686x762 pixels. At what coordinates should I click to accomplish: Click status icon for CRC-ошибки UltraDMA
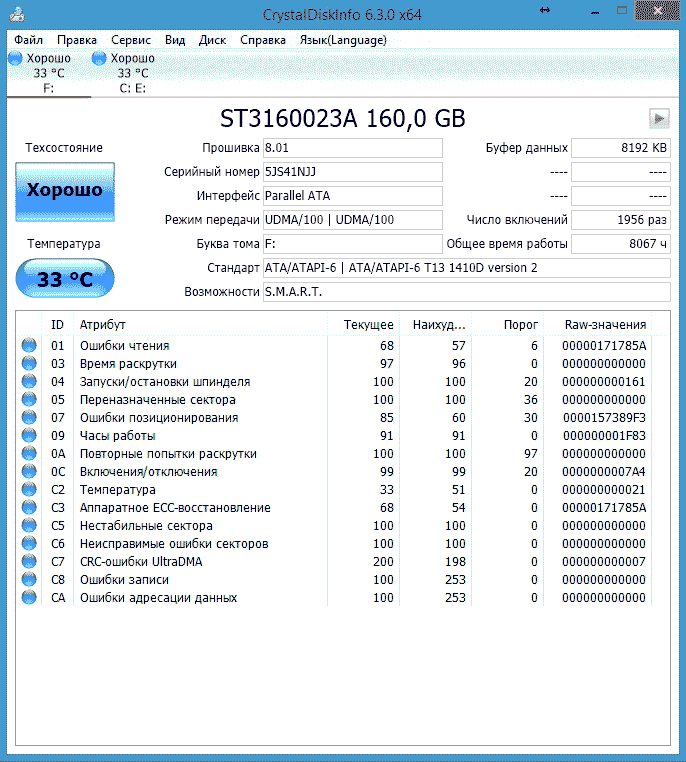click(x=29, y=561)
